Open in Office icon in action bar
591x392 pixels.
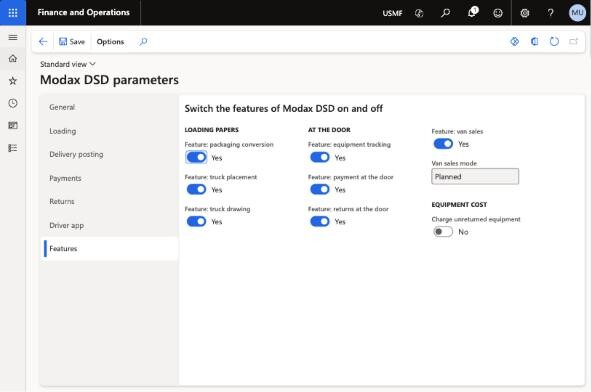point(534,41)
